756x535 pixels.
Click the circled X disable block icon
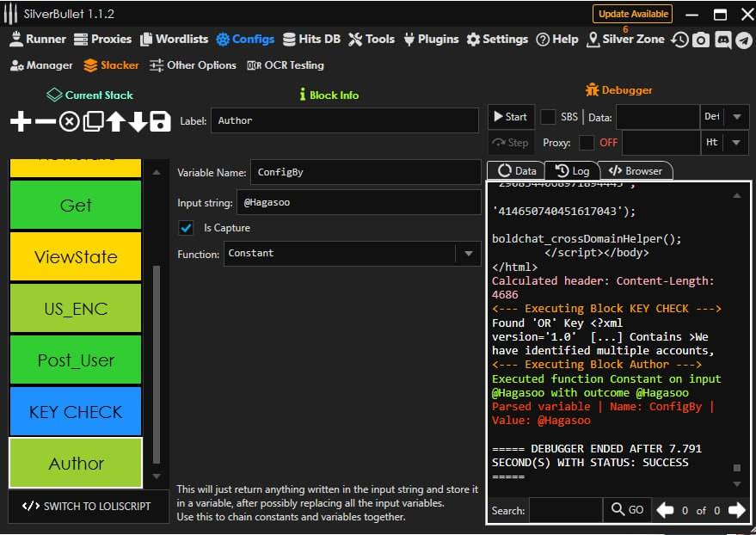[x=69, y=121]
